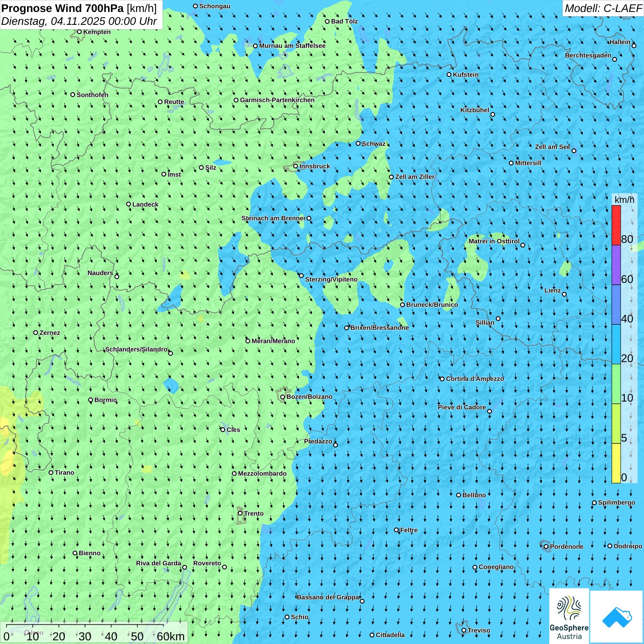Select the Schio location label
644x644 pixels.
tap(299, 617)
